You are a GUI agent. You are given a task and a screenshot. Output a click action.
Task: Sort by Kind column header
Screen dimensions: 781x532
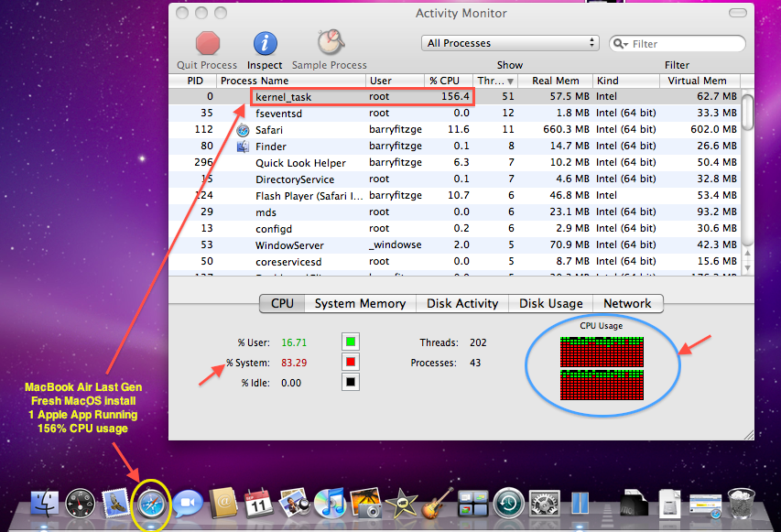(x=626, y=81)
